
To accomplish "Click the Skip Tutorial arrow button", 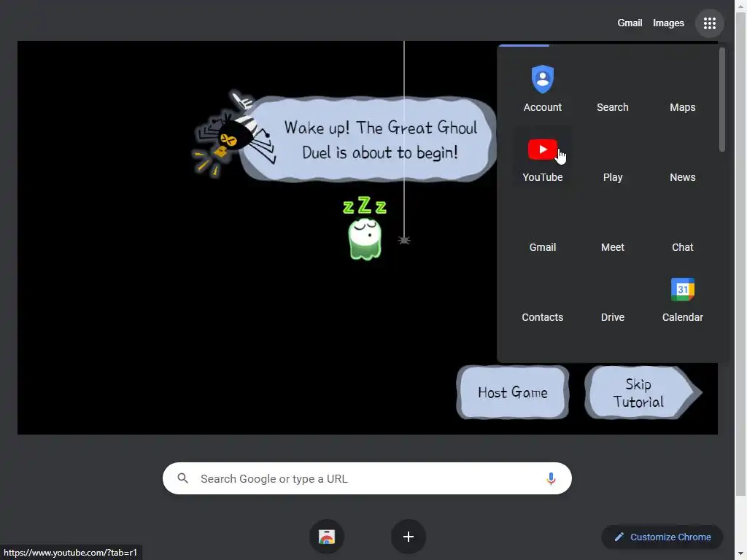I will (x=643, y=392).
